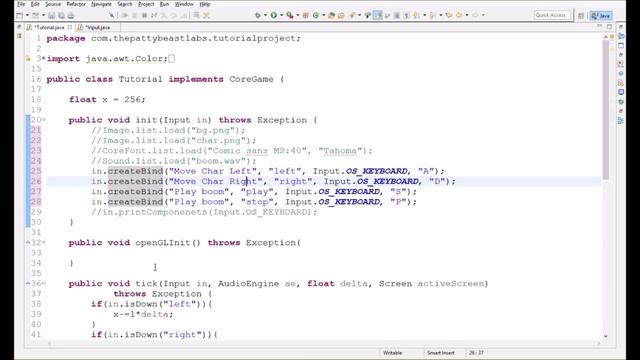
Task: Open the New Java Class dropdown arrow
Action: tap(324, 15)
